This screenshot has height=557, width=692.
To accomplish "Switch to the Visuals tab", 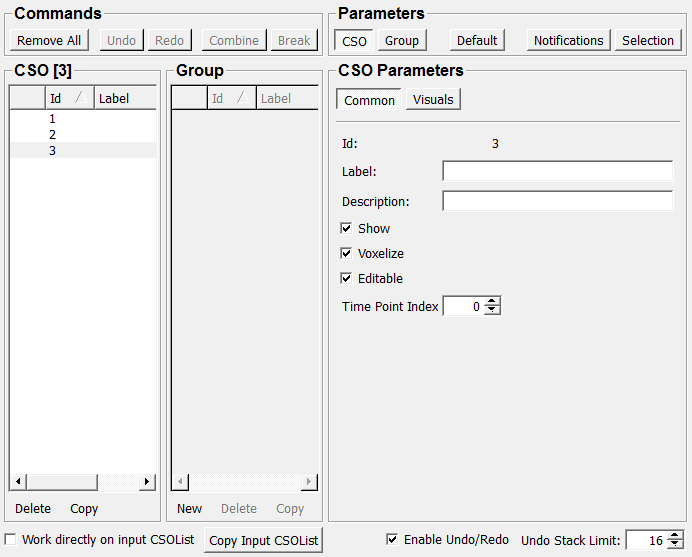I will [x=433, y=100].
